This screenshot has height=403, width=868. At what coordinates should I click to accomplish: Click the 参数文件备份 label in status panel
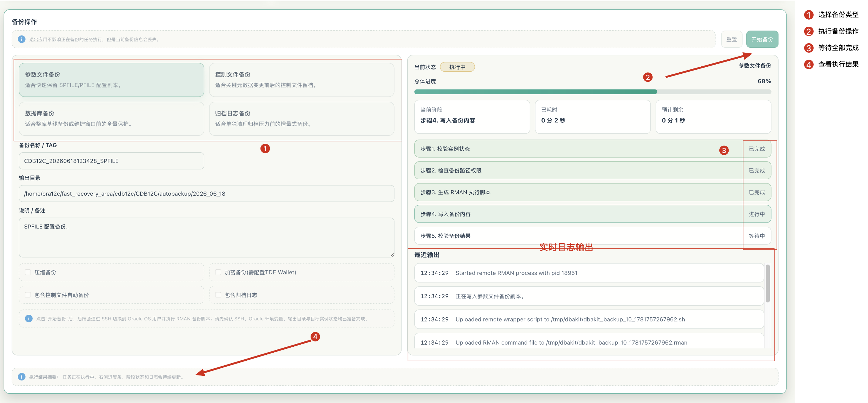(x=755, y=66)
